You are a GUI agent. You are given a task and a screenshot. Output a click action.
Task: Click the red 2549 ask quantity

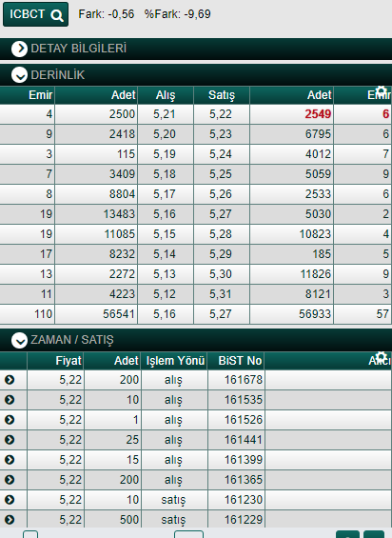pos(318,114)
